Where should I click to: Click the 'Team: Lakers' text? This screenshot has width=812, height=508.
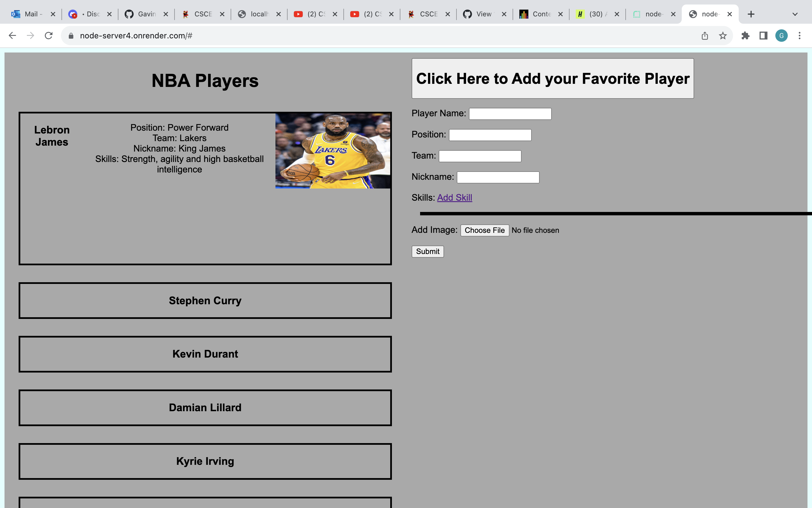180,138
